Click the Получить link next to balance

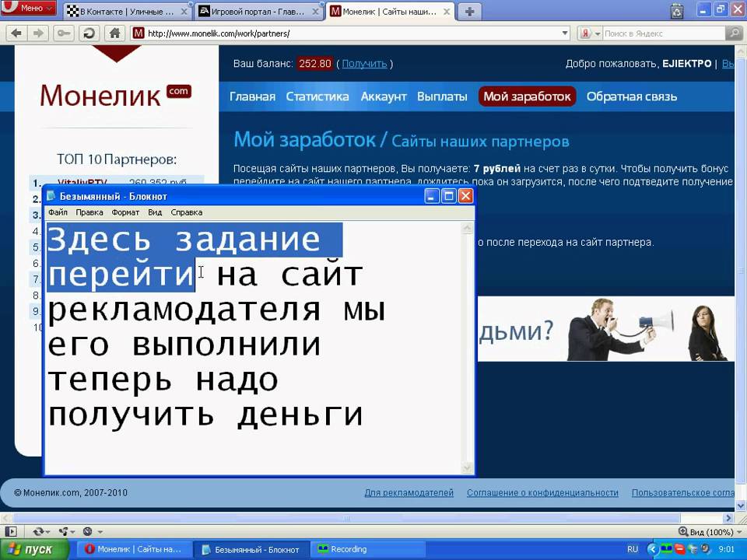[x=364, y=64]
